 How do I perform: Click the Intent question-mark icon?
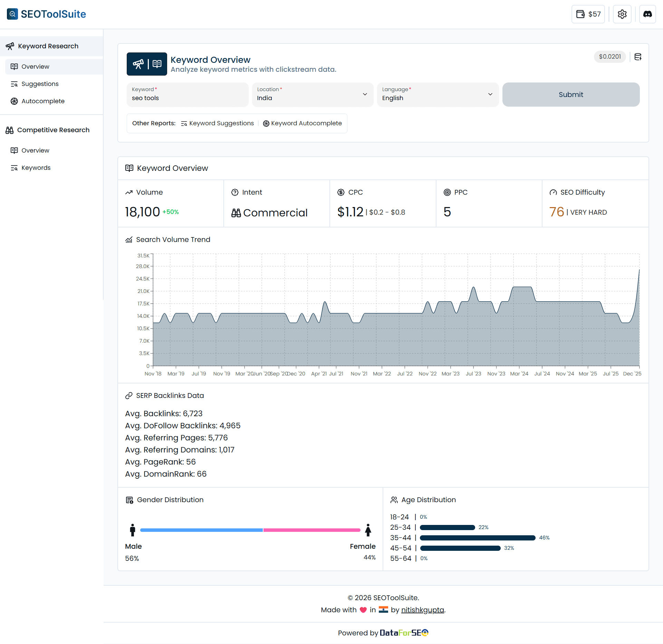(235, 193)
